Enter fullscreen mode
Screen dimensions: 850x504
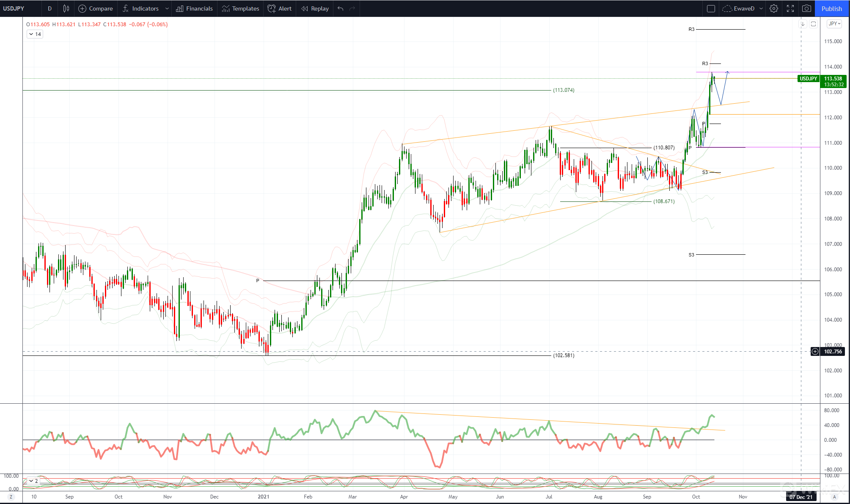[790, 8]
